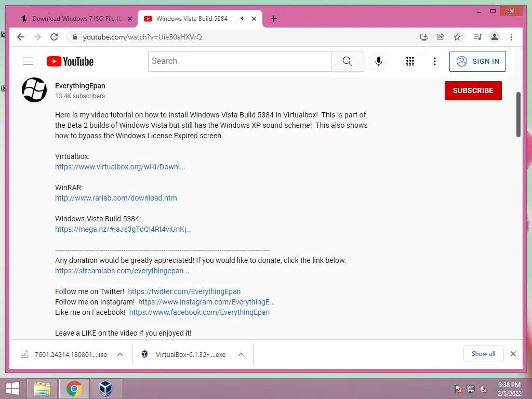Click the magnifier search button

[x=348, y=61]
